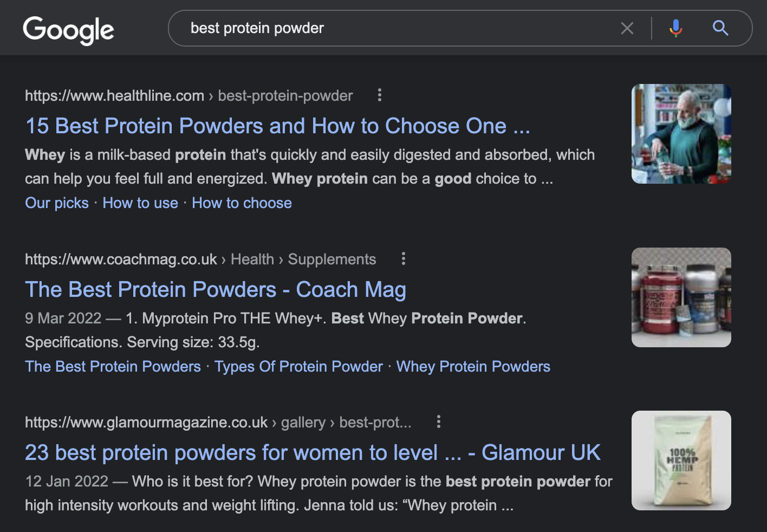Click the protein tubs thumbnail beside Coach Mag

click(x=681, y=297)
